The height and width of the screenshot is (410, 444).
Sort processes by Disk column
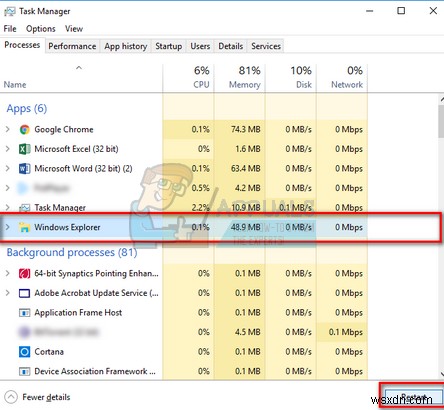tap(291, 79)
